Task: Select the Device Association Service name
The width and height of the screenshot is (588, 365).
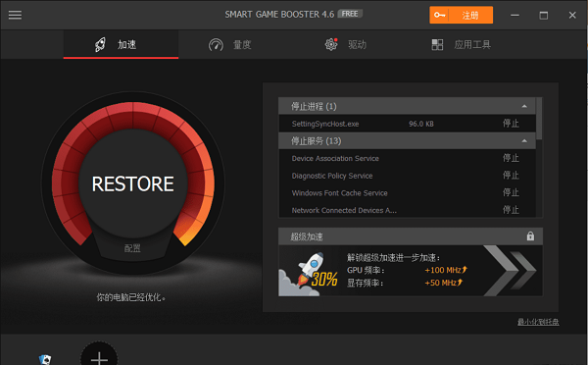Action: [x=335, y=159]
